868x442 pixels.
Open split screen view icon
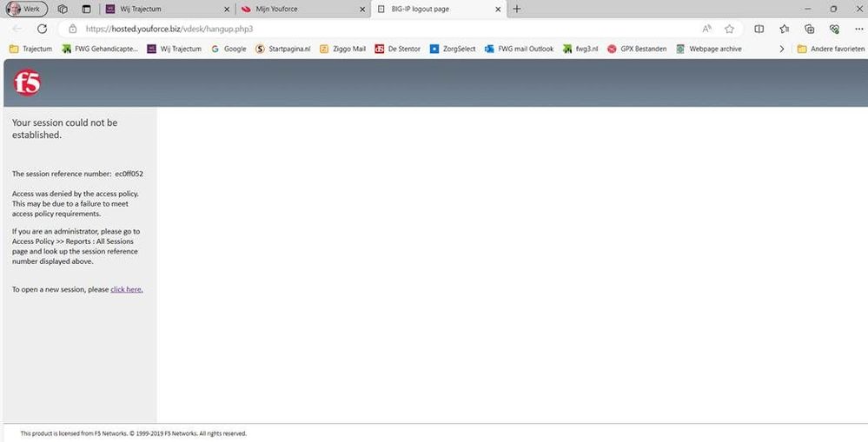759,29
